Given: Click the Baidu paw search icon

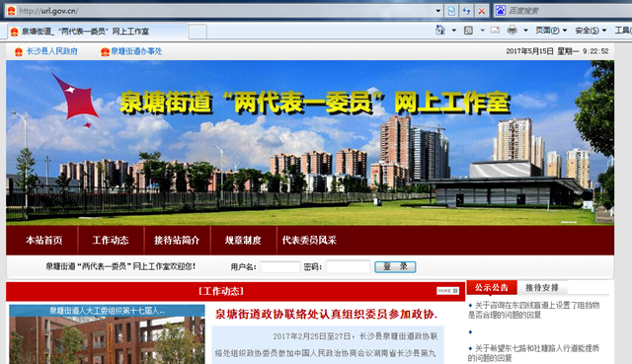Looking at the screenshot, I should pos(501,11).
